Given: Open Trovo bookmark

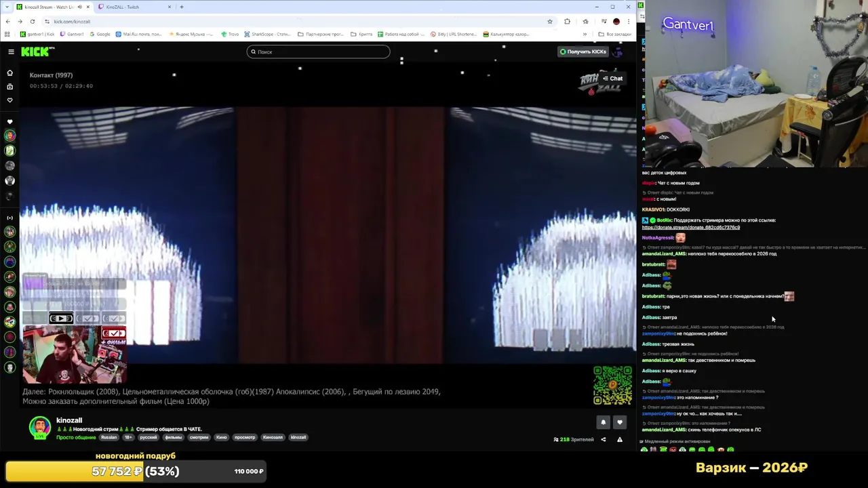Looking at the screenshot, I should pos(230,34).
